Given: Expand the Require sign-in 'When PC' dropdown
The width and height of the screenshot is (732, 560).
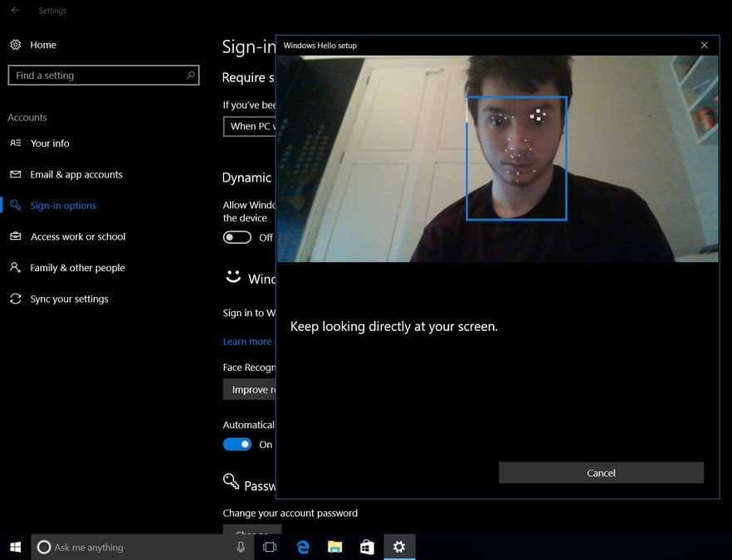Looking at the screenshot, I should pos(249,126).
